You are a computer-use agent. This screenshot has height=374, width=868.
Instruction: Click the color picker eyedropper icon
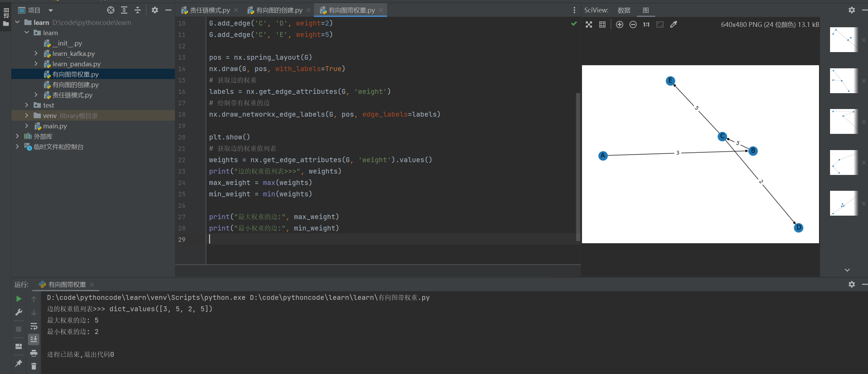tap(673, 24)
